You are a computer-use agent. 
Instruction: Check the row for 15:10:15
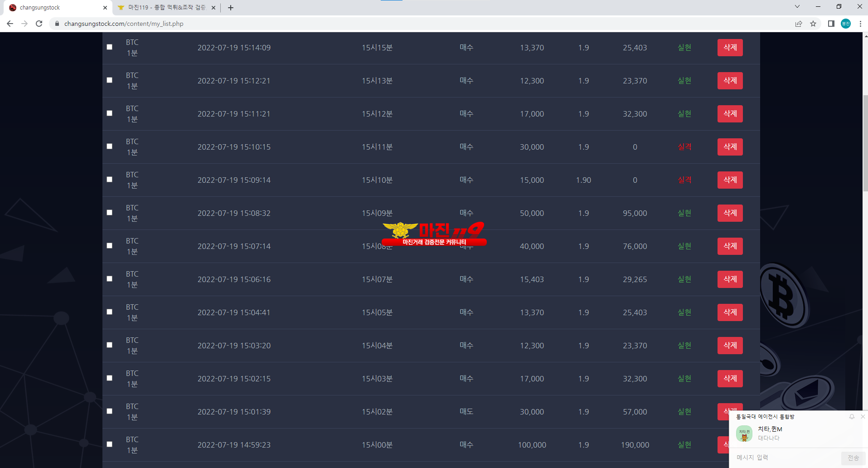tap(109, 146)
